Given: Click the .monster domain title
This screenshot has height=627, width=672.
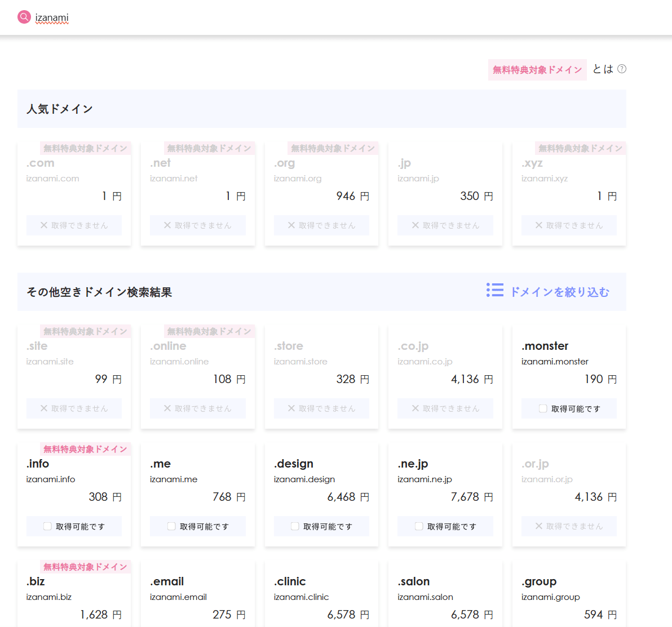Looking at the screenshot, I should pyautogui.click(x=545, y=346).
